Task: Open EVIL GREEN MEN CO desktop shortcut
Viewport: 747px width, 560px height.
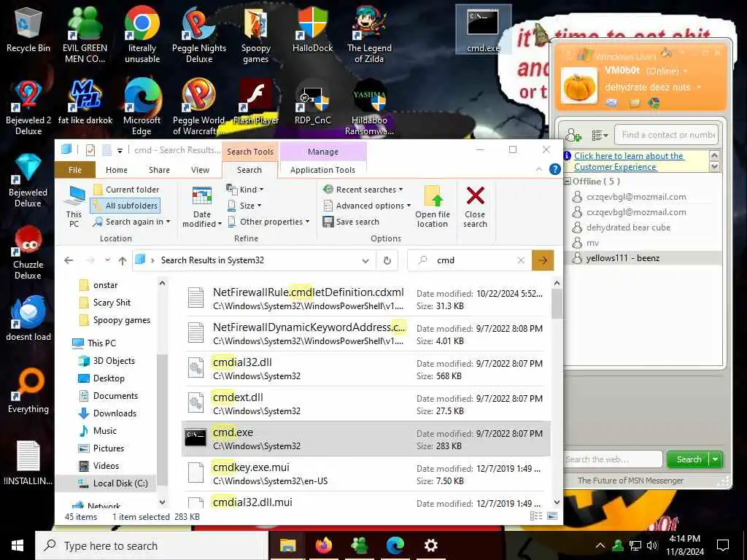Action: (x=85, y=34)
